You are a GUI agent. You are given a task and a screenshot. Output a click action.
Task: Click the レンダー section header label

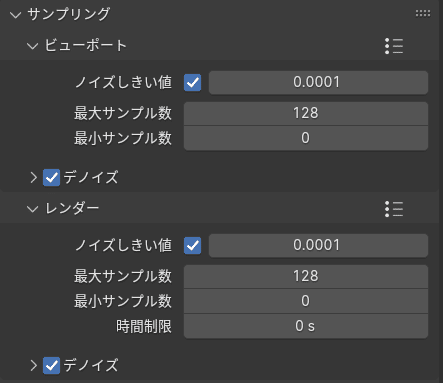(x=72, y=209)
